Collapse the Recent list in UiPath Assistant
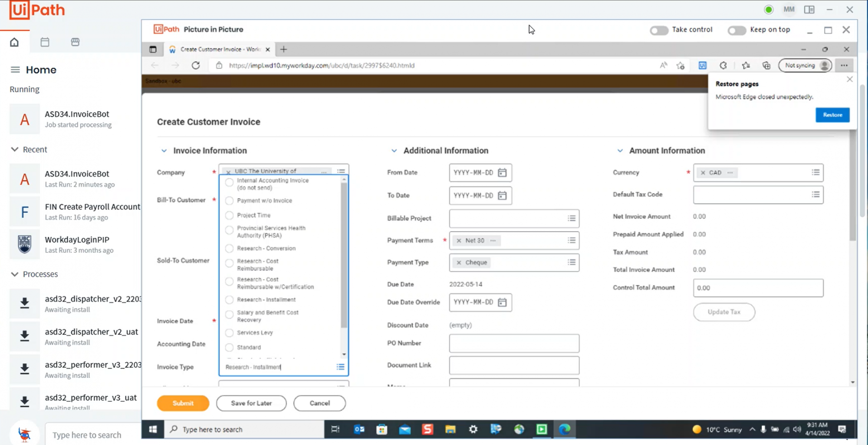Viewport: 868px width, 445px height. click(14, 149)
